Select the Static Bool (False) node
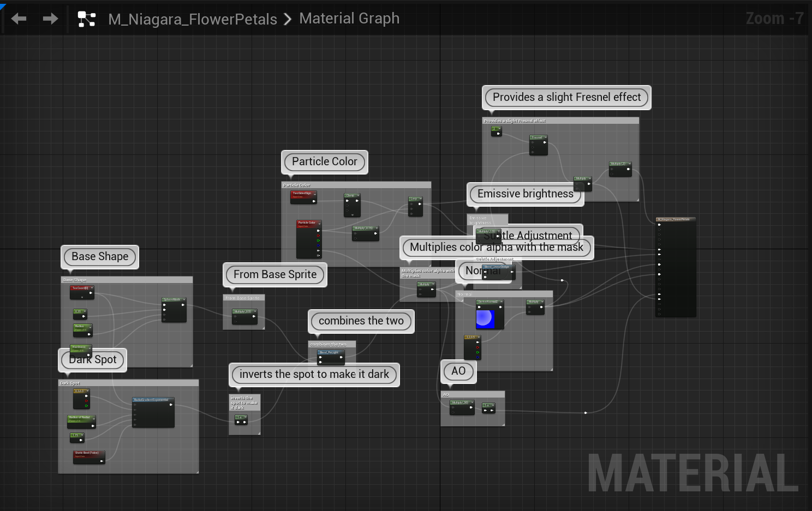The width and height of the screenshot is (812, 511). click(x=89, y=457)
